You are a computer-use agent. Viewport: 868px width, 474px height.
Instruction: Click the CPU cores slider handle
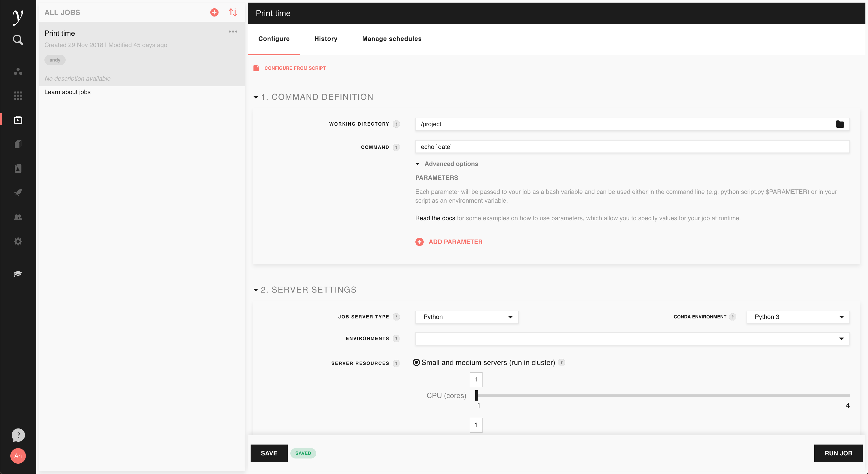coord(476,395)
